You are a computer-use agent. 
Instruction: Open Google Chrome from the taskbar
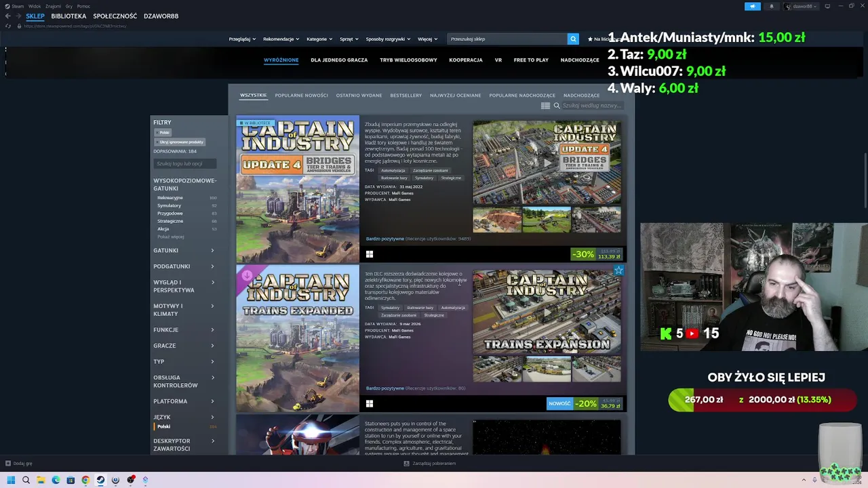(x=85, y=480)
